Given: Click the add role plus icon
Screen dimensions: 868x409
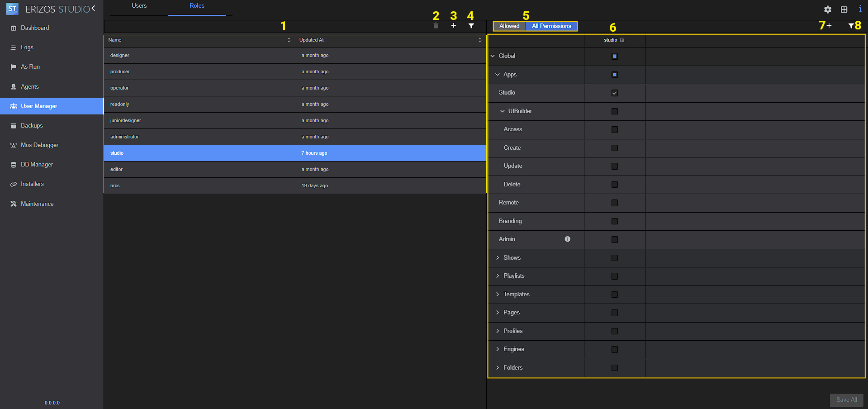Looking at the screenshot, I should pos(453,26).
